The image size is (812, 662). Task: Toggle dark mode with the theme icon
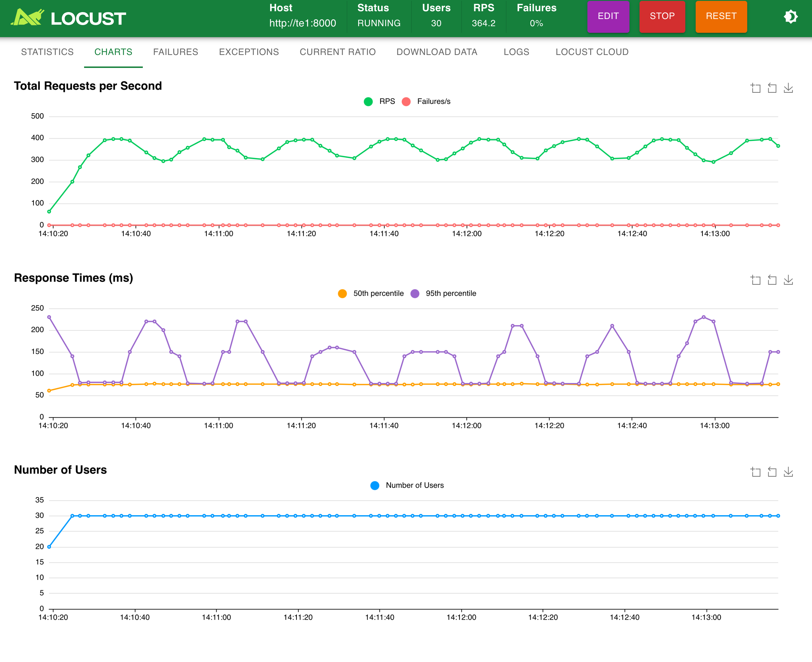click(x=791, y=16)
